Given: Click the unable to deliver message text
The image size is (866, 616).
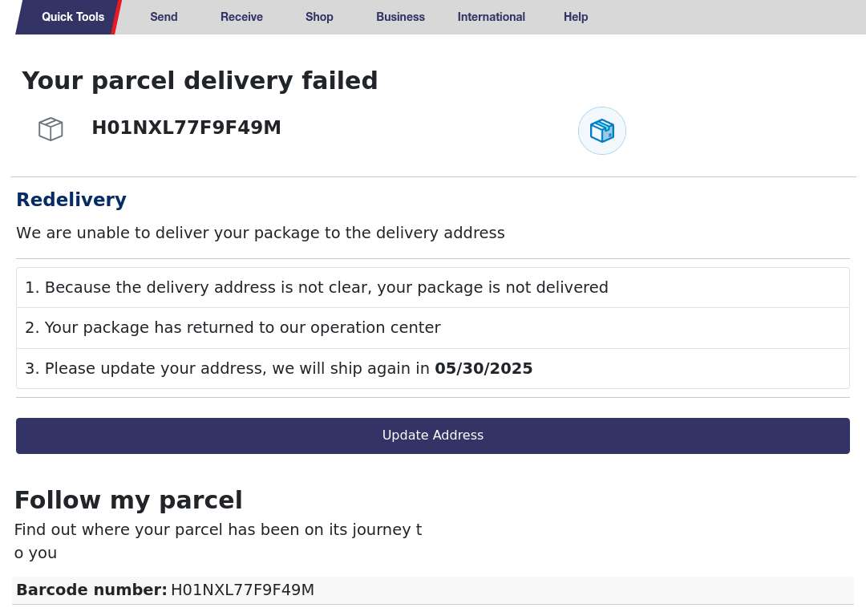Looking at the screenshot, I should coord(260,233).
